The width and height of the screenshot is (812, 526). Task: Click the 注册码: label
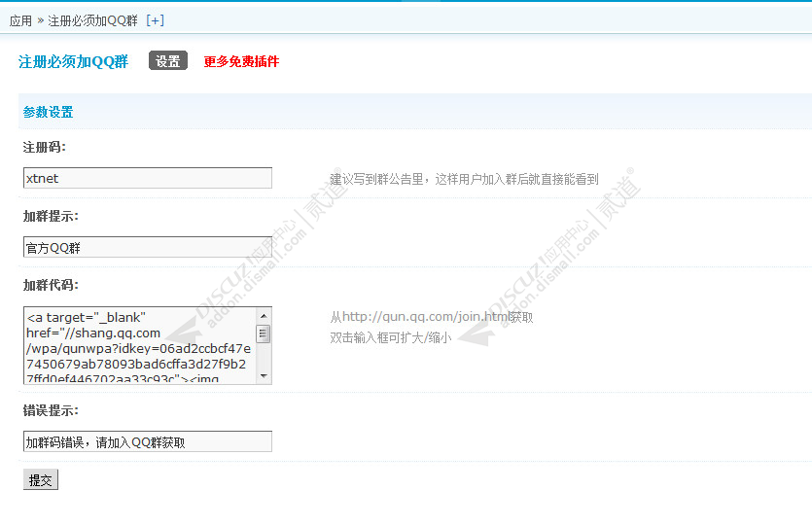[45, 147]
